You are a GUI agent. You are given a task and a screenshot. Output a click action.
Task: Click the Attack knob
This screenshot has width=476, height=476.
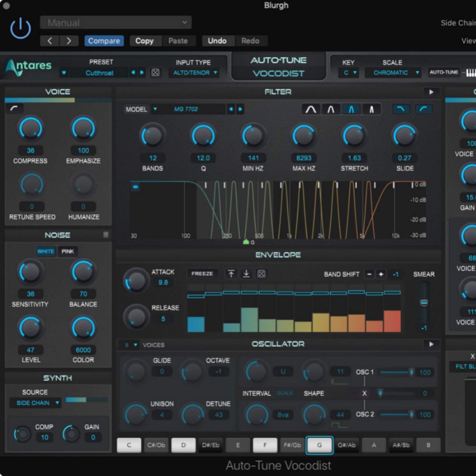[136, 280]
